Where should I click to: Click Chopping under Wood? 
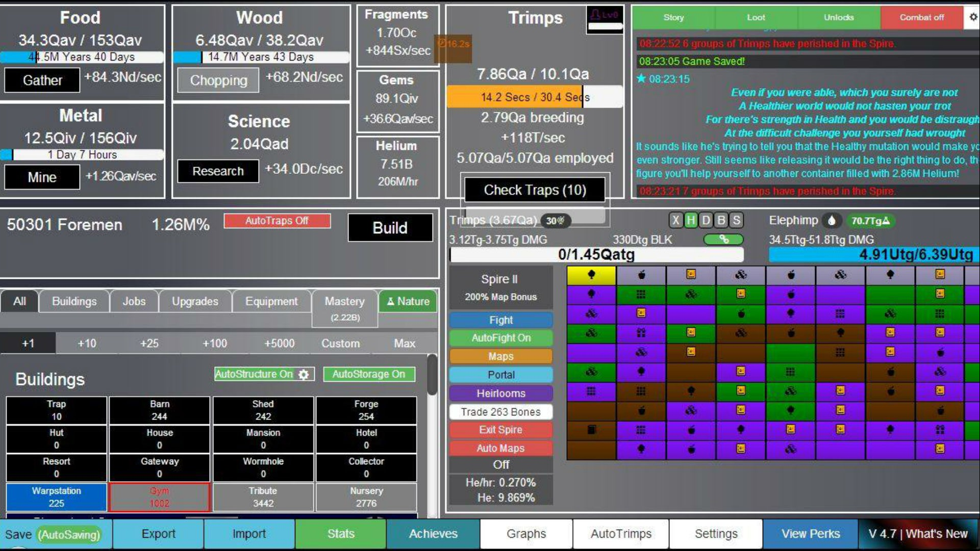point(218,80)
